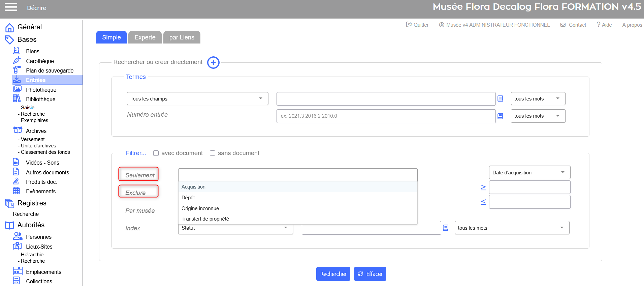Switch to the Experte tab
The height and width of the screenshot is (286, 644).
(145, 37)
